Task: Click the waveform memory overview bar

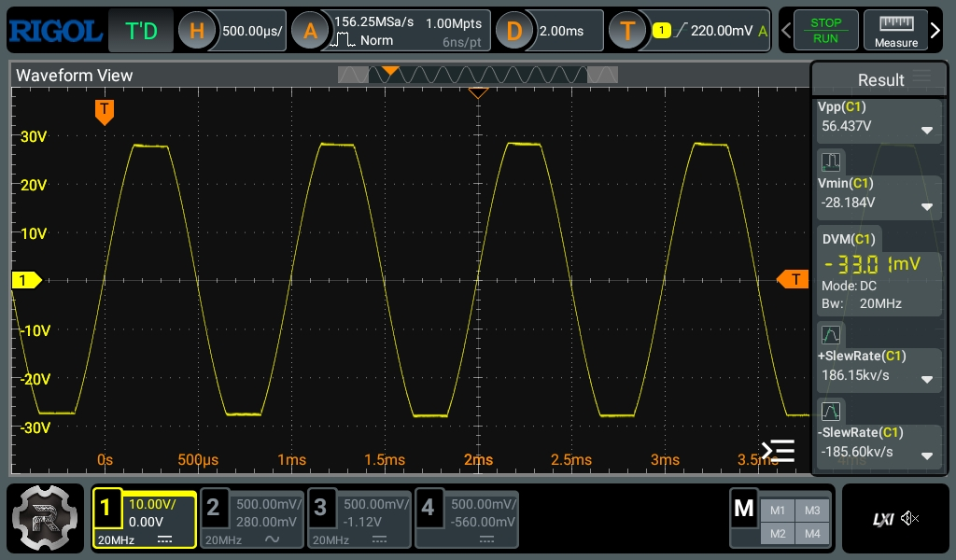Action: click(x=477, y=75)
